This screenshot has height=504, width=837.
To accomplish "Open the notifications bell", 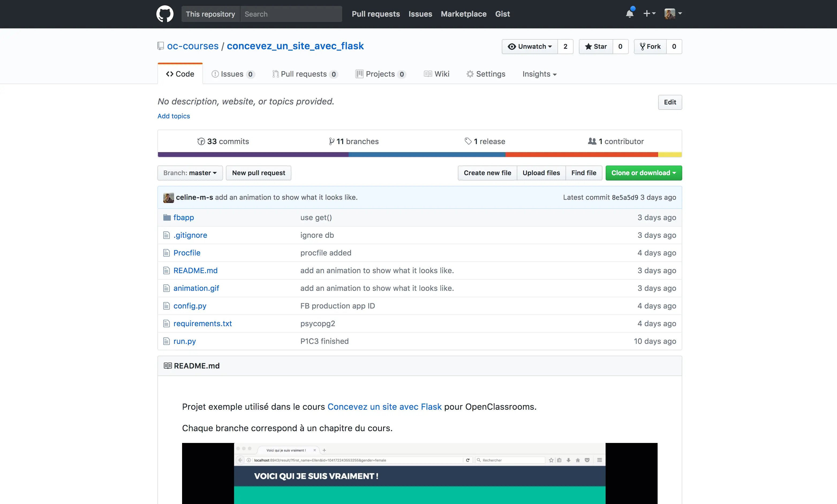I will click(x=630, y=13).
